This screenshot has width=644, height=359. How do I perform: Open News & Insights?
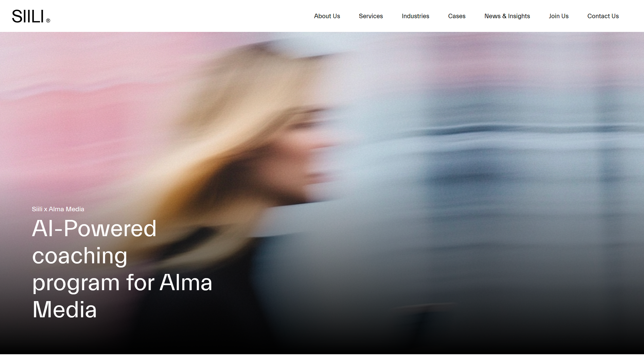[x=507, y=16]
